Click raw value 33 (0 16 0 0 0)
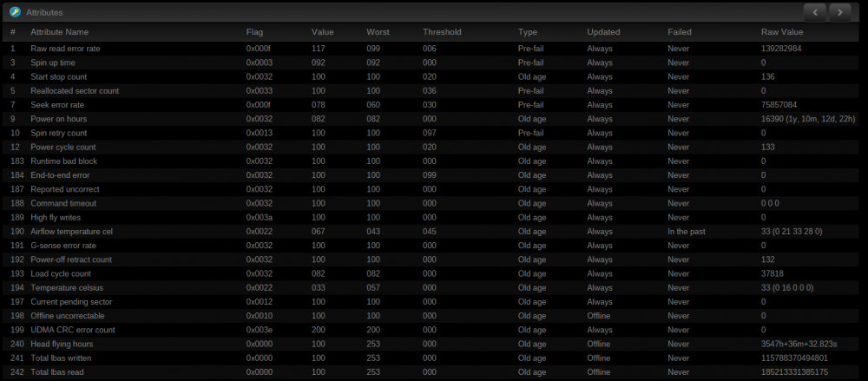The width and height of the screenshot is (868, 381). [787, 288]
